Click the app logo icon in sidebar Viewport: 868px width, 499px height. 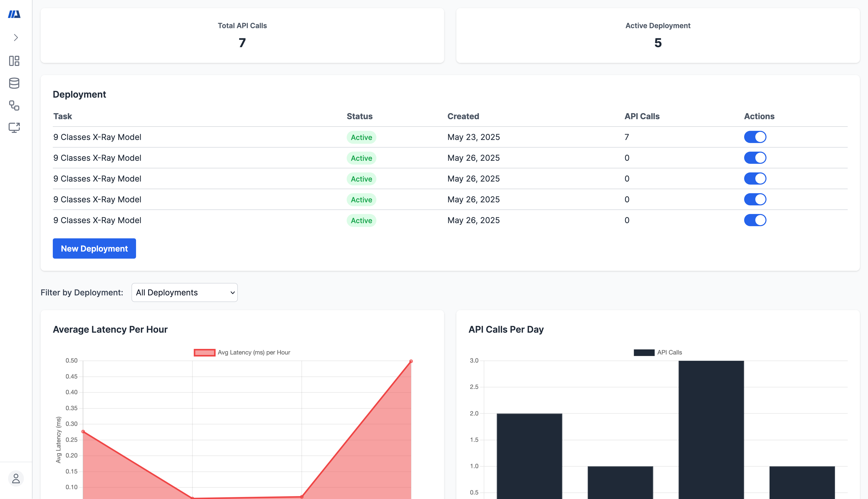(14, 14)
